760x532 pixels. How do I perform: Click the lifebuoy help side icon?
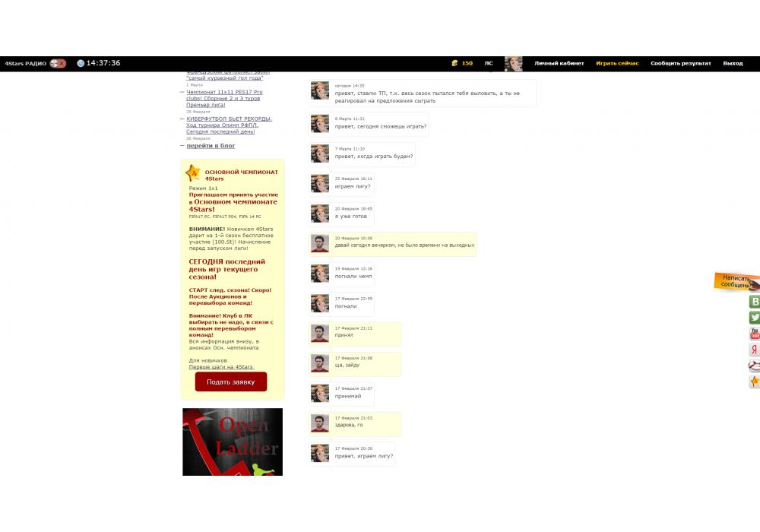[754, 366]
